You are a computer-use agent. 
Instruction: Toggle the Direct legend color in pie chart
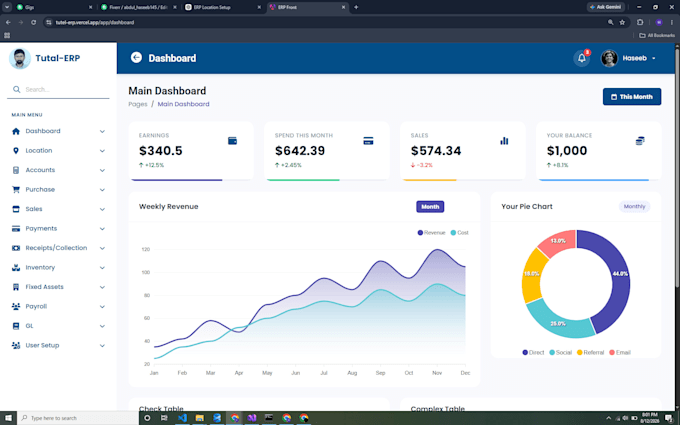[x=525, y=353]
